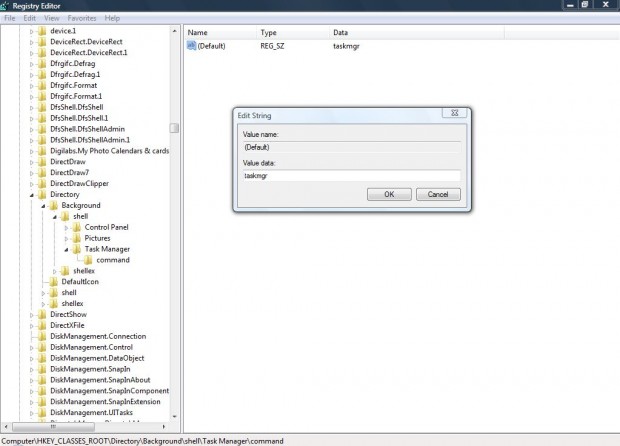Select the DiskManagement.SnapInComponent key
This screenshot has width=620, height=446.
pos(110,391)
